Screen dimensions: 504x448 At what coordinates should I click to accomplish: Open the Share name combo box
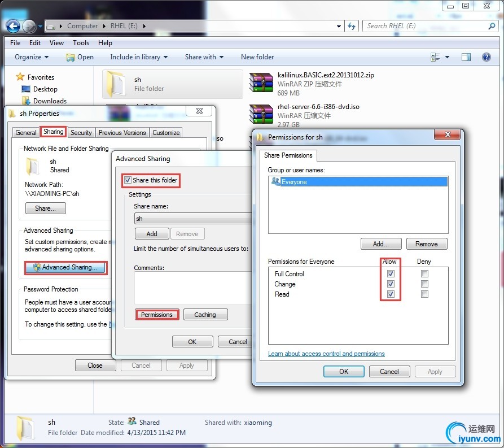coord(193,219)
